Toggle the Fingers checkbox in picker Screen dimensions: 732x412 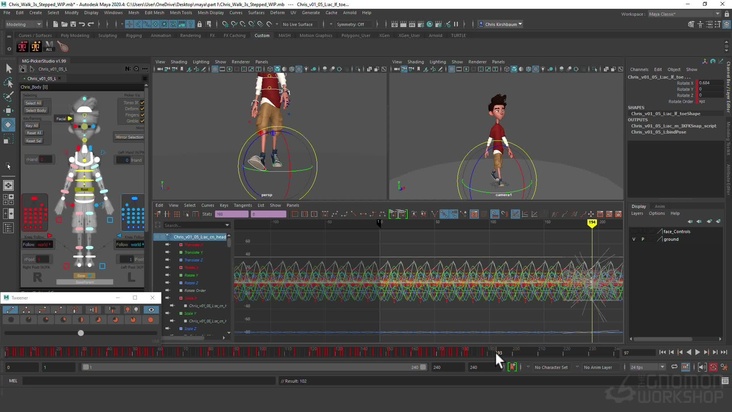coord(142,115)
